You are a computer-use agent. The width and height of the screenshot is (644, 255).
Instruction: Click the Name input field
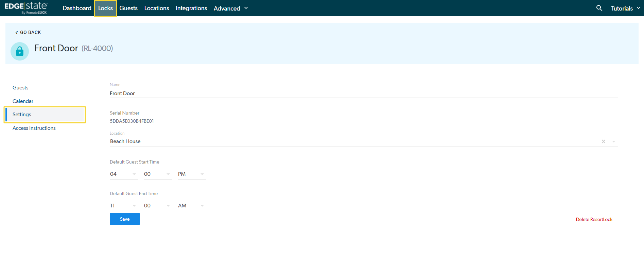click(364, 93)
